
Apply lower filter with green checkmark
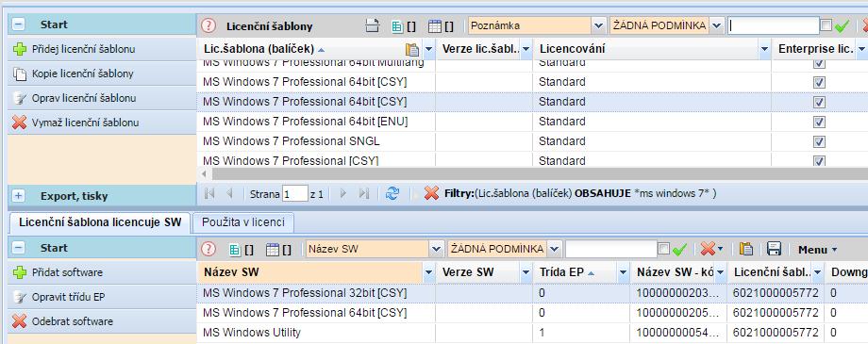tap(679, 250)
